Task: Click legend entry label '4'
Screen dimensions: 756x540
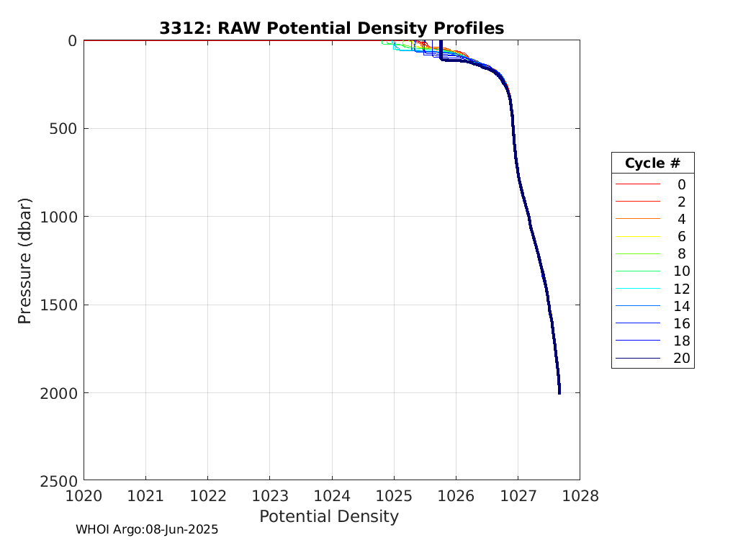Action: tap(681, 220)
